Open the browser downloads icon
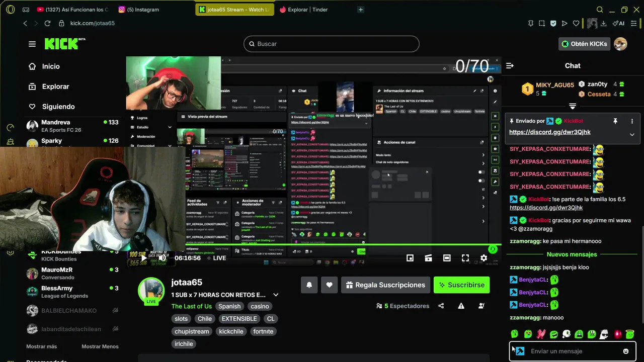The height and width of the screenshot is (362, 644). 604,23
